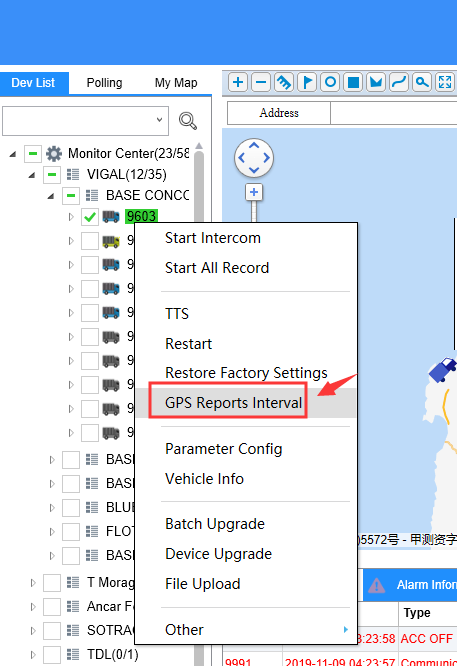
Task: Check the T Morag group checkbox
Action: 52,583
